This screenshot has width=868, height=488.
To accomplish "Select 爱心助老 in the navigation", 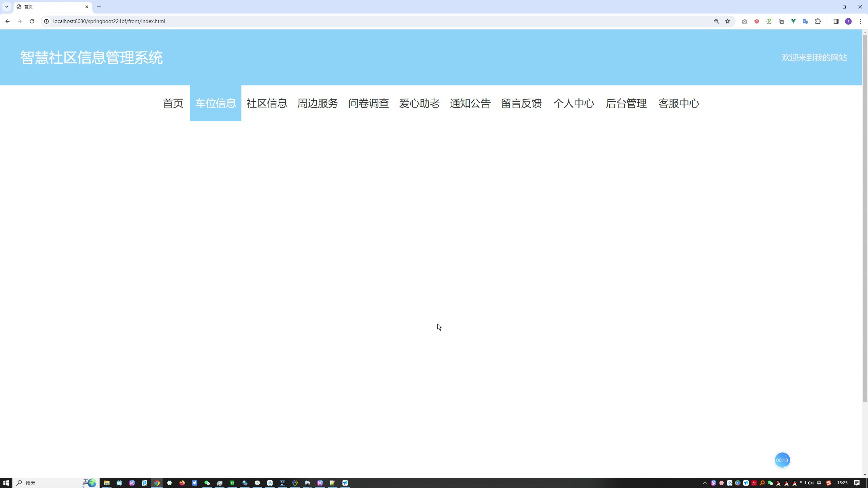I will pos(419,103).
